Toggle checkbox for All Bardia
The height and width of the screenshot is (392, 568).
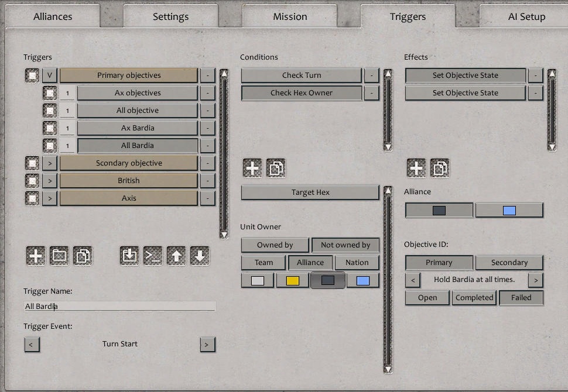tap(50, 146)
